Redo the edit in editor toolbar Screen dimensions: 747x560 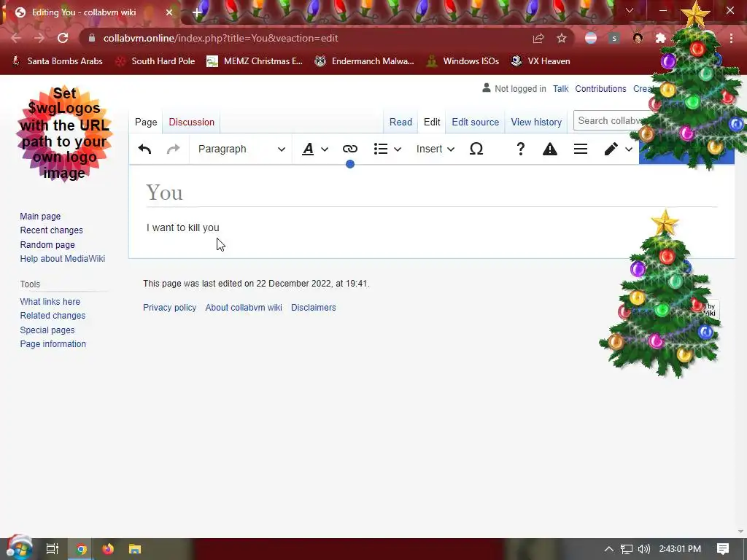pyautogui.click(x=174, y=149)
